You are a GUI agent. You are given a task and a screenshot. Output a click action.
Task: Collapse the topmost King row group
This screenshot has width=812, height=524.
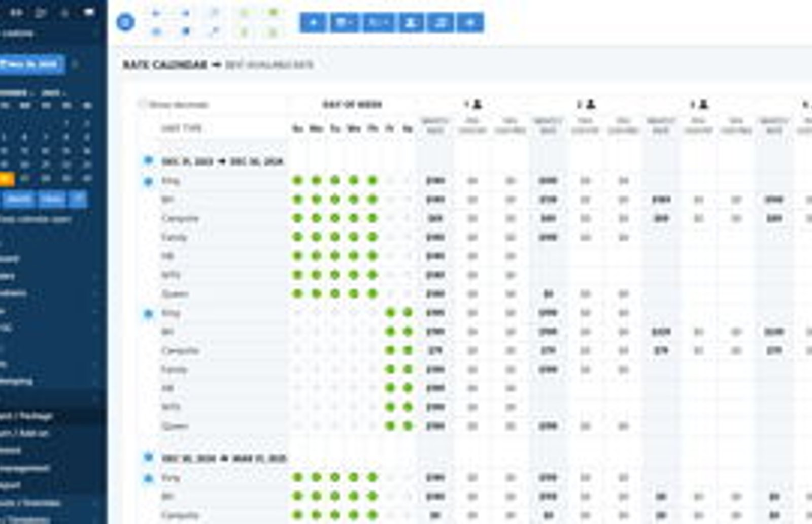click(x=148, y=181)
